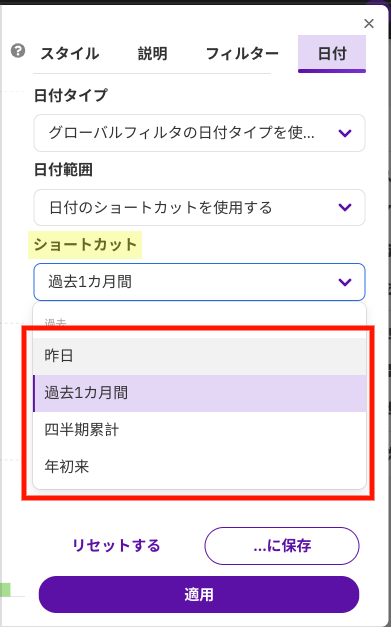Click the ショートカット chevron arrow icon
Viewport: 391px width, 627px height.
(345, 282)
